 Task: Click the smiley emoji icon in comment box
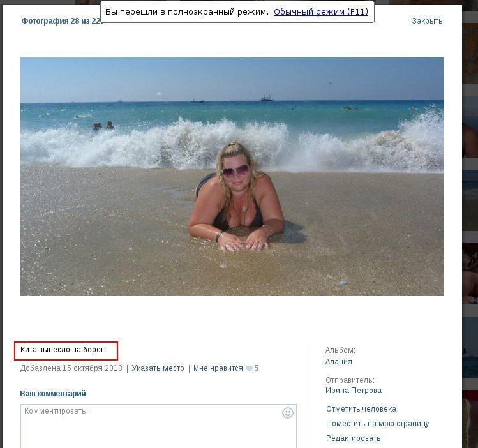(287, 413)
